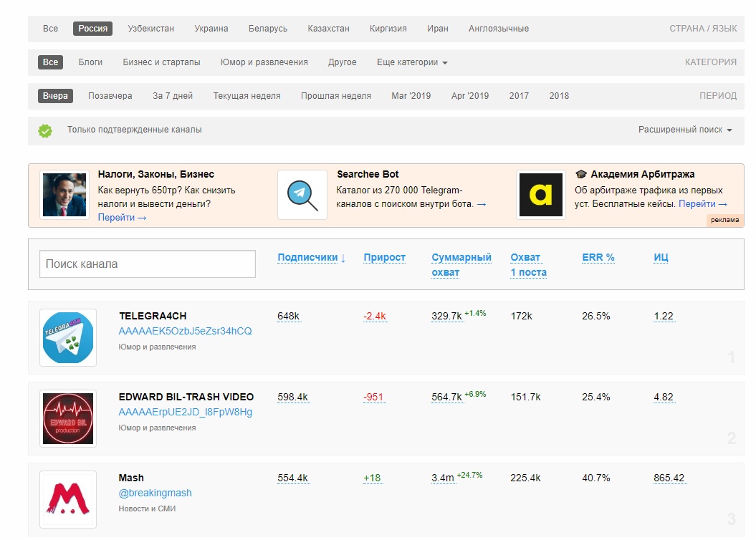Expand the Расширенный поиск options
Viewport: 756px width, 540px height.
pos(685,130)
